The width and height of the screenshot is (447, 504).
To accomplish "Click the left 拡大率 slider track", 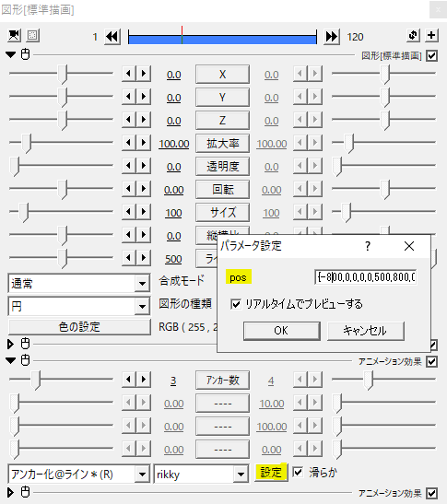I will 61,143.
